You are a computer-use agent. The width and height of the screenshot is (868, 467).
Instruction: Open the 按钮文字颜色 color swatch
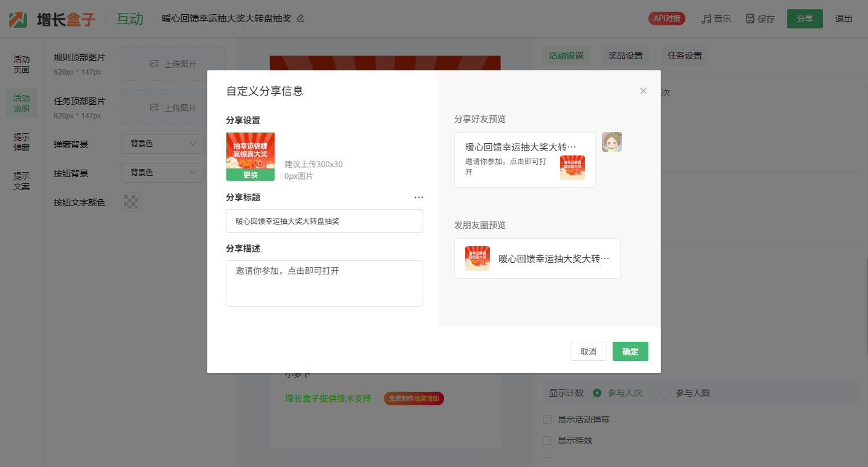(x=131, y=202)
